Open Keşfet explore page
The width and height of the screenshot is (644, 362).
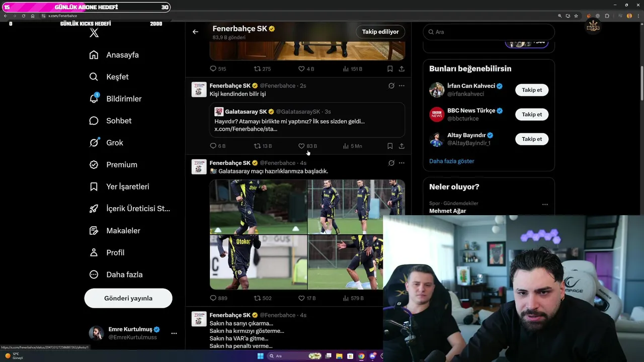[109, 77]
